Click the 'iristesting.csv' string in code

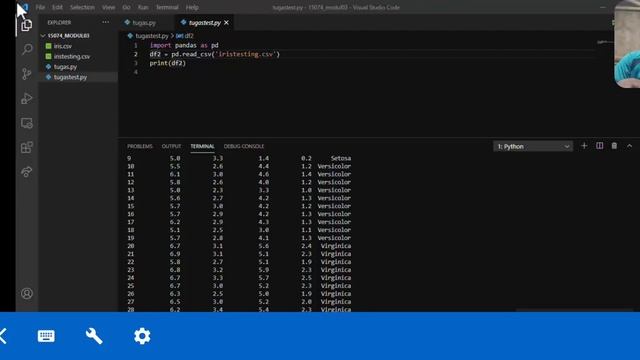pyautogui.click(x=246, y=54)
